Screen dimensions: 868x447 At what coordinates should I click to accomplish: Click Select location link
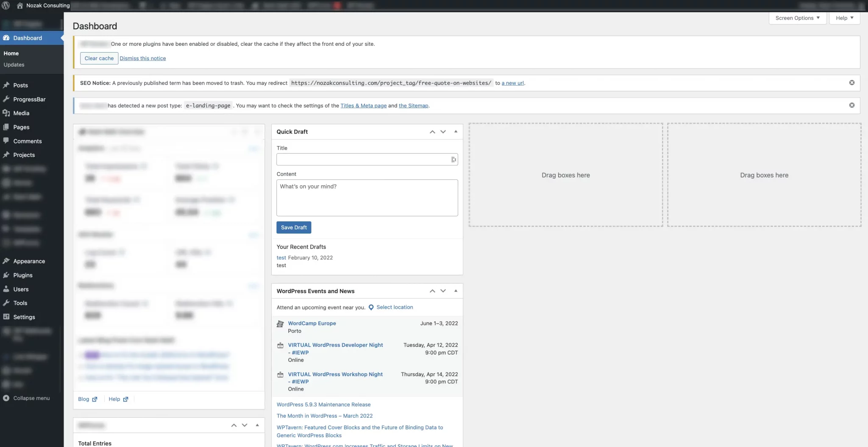point(395,307)
